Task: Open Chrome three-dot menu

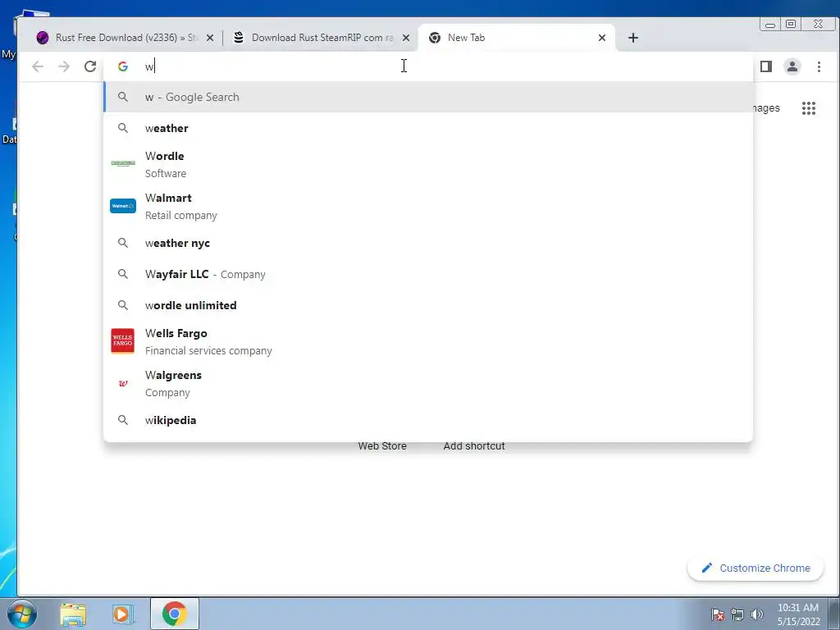Action: 819,66
